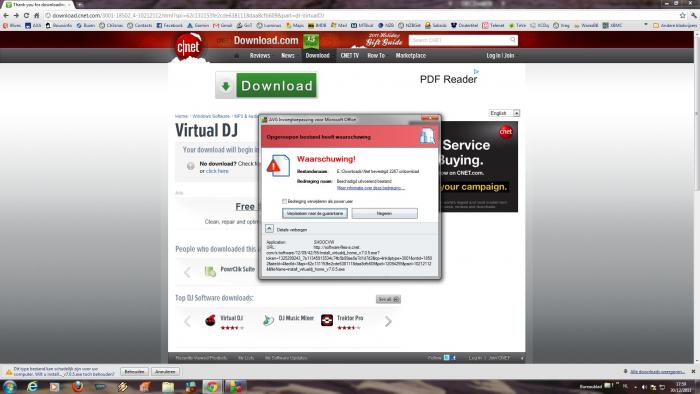Switch to Chrome in the taskbar

(212, 386)
